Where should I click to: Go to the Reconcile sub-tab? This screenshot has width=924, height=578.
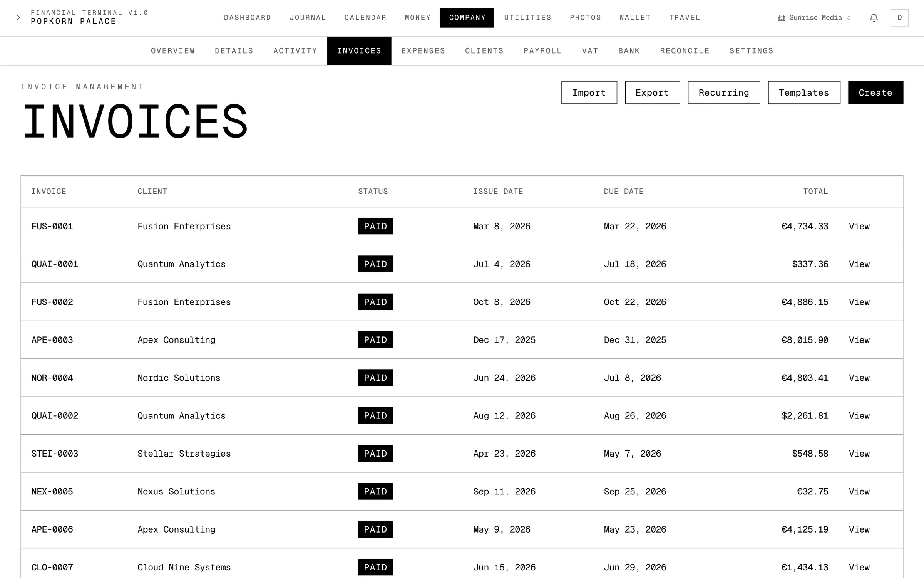(x=685, y=51)
